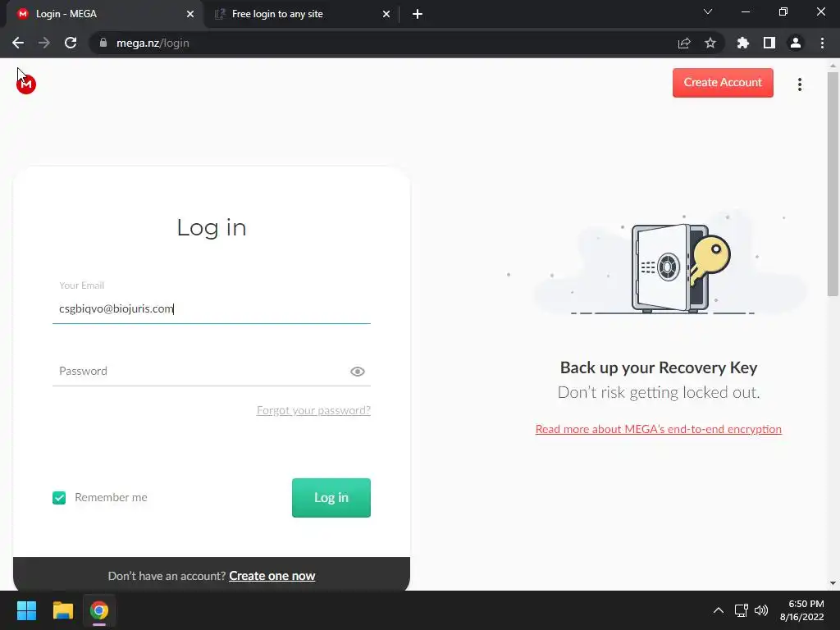
Task: Open clock showing 6:50 PM
Action: tap(802, 610)
